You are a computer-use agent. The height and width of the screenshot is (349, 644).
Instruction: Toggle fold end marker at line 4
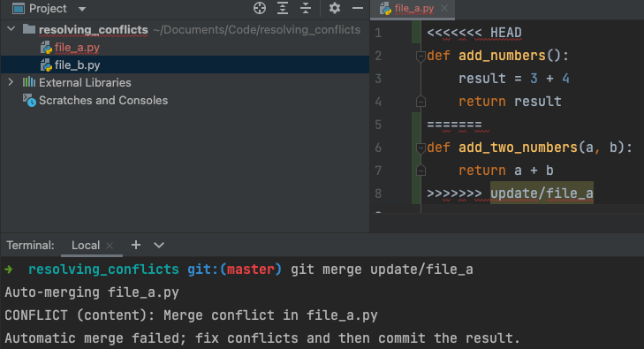tap(420, 102)
